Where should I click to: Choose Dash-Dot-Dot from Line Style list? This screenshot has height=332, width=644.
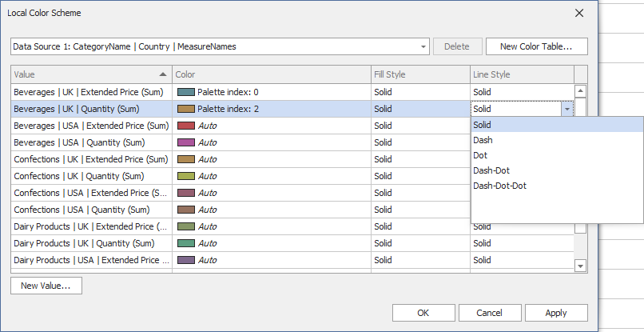(557, 186)
